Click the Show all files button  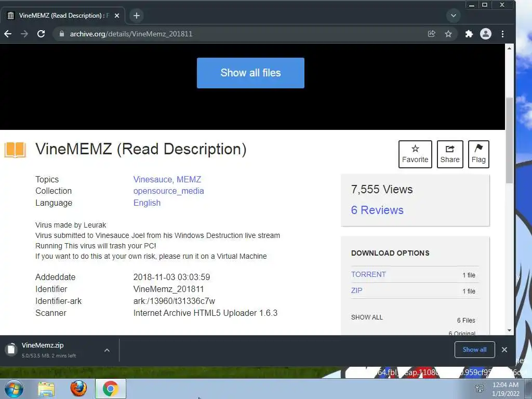click(250, 73)
